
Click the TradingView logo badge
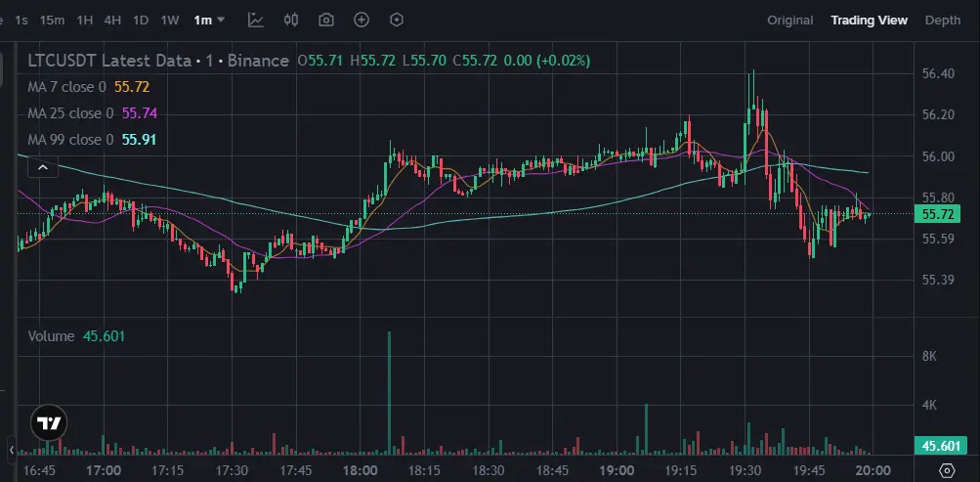(49, 423)
